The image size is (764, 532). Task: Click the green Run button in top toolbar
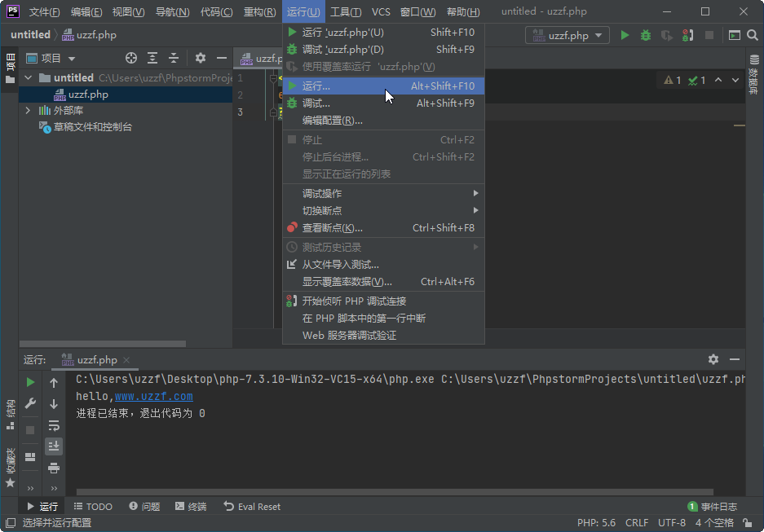tap(625, 36)
